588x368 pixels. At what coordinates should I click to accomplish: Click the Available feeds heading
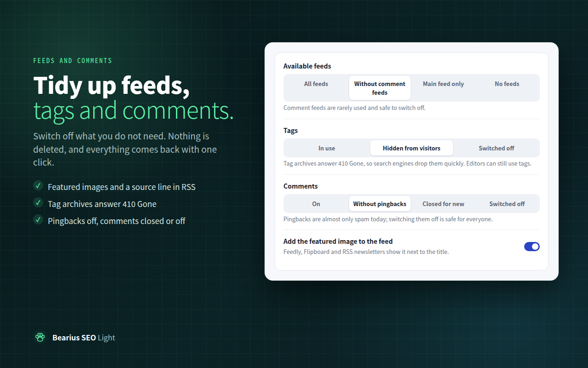pos(307,66)
